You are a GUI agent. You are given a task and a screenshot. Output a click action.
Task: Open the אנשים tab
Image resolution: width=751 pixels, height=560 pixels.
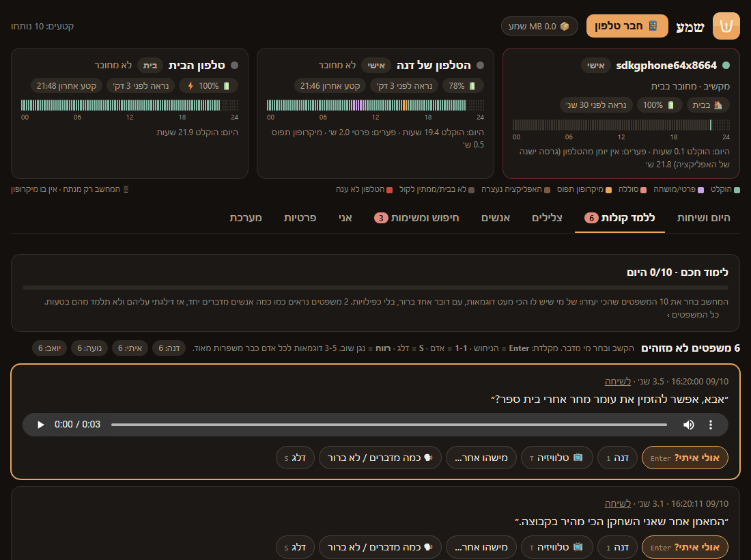pyautogui.click(x=495, y=218)
